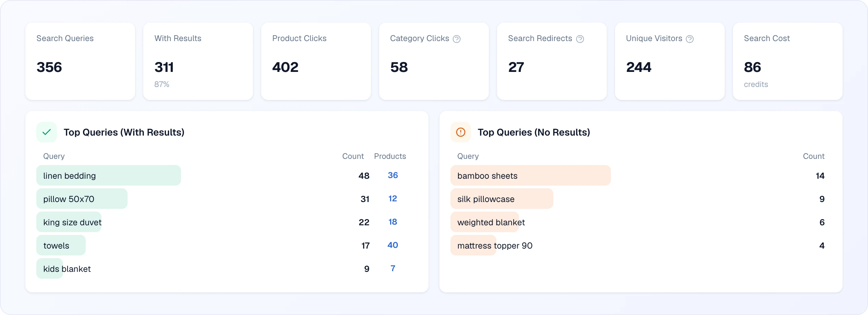Select the 'bamboo sheets' no-results query
This screenshot has width=868, height=315.
[x=487, y=176]
